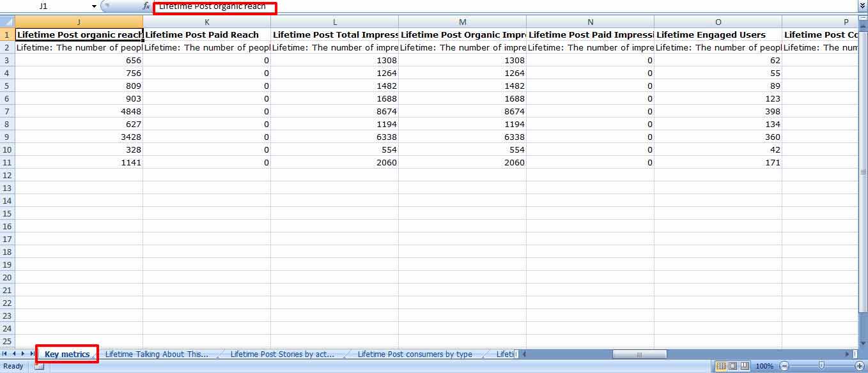Click the previous sheet navigation arrow

pyautogui.click(x=13, y=353)
